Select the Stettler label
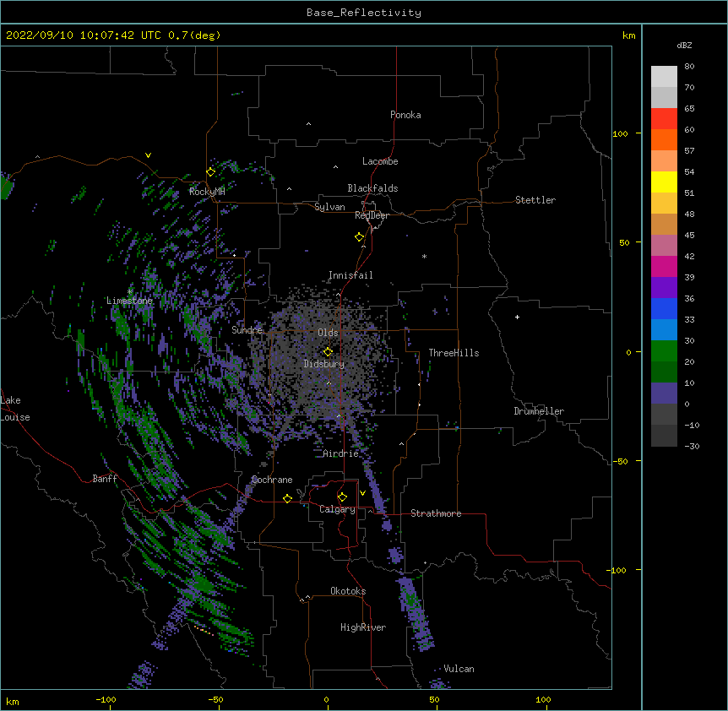The height and width of the screenshot is (711, 728). [535, 200]
